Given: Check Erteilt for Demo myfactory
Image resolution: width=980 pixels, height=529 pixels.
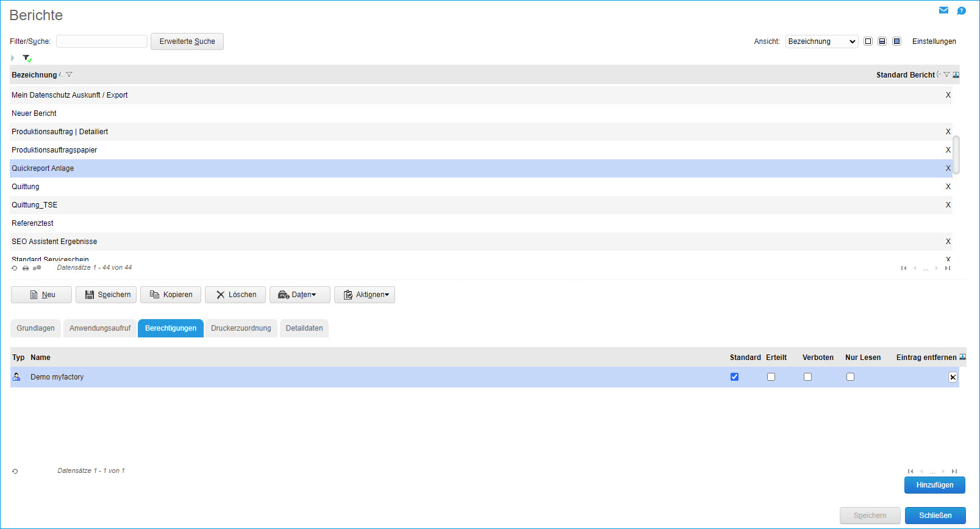Looking at the screenshot, I should [x=771, y=377].
